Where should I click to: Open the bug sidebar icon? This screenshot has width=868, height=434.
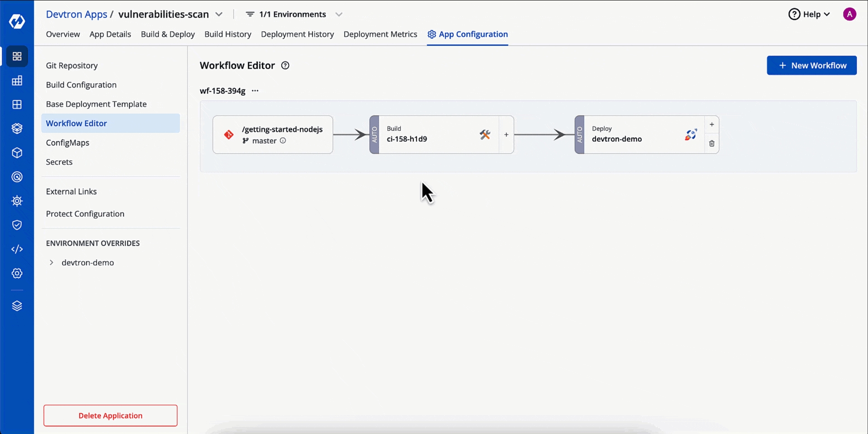pyautogui.click(x=17, y=201)
